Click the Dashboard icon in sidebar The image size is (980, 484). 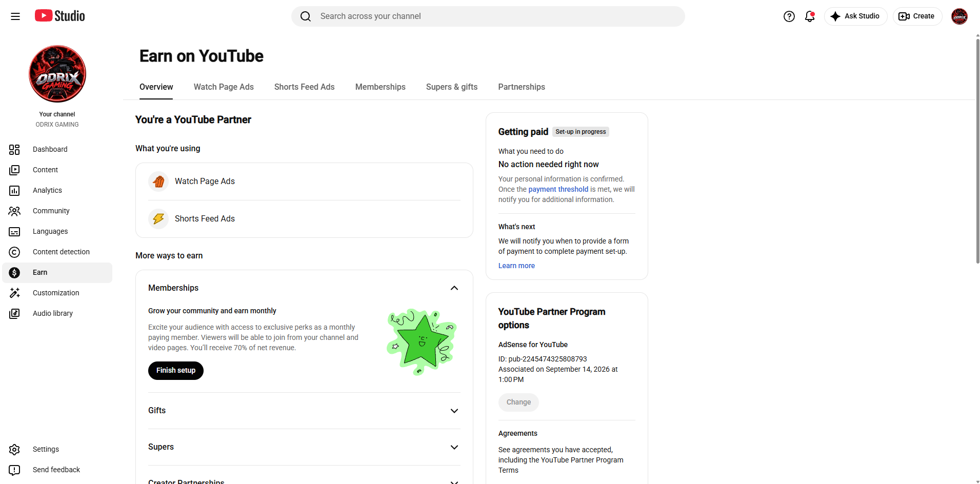pos(14,149)
